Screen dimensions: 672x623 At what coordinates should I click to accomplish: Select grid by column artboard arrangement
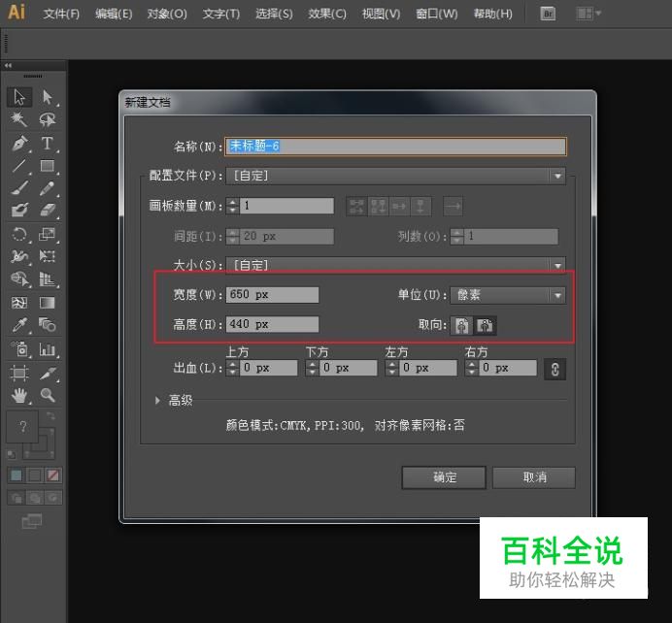(x=378, y=207)
